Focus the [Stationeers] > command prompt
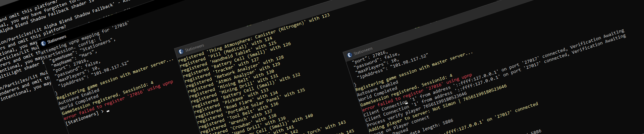This screenshot has width=644, height=134. point(87,116)
